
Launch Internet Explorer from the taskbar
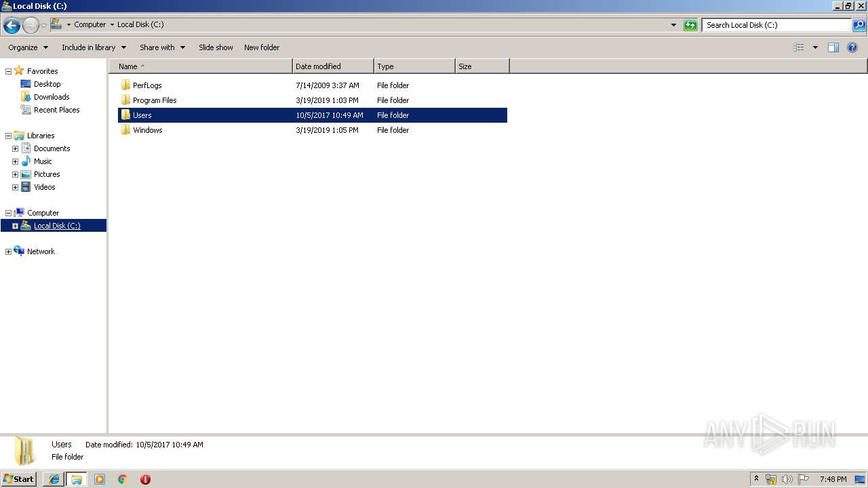point(54,479)
